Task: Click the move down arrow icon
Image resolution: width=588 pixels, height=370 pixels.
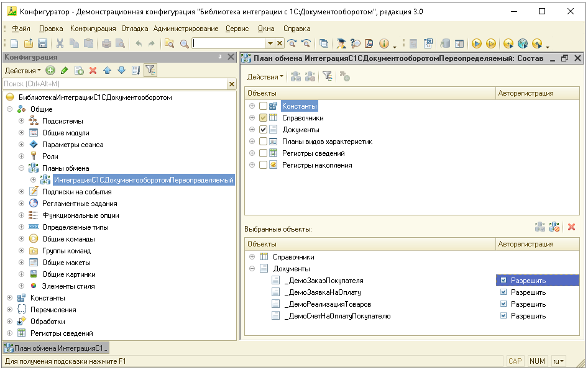Action: [121, 71]
